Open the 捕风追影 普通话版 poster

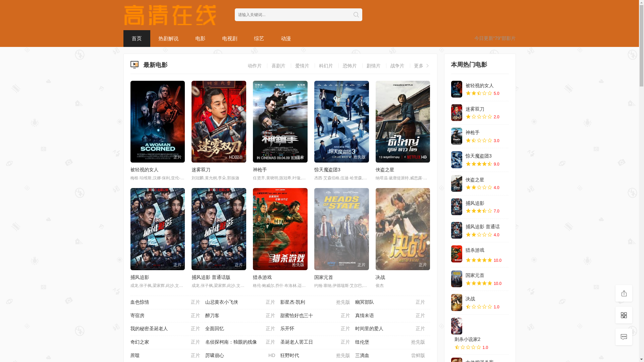(219, 229)
